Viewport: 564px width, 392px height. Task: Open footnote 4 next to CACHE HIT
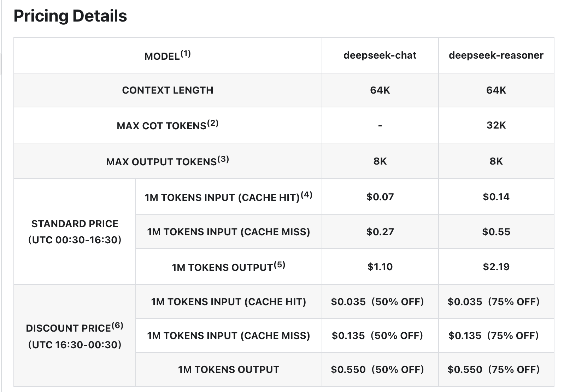coord(306,195)
